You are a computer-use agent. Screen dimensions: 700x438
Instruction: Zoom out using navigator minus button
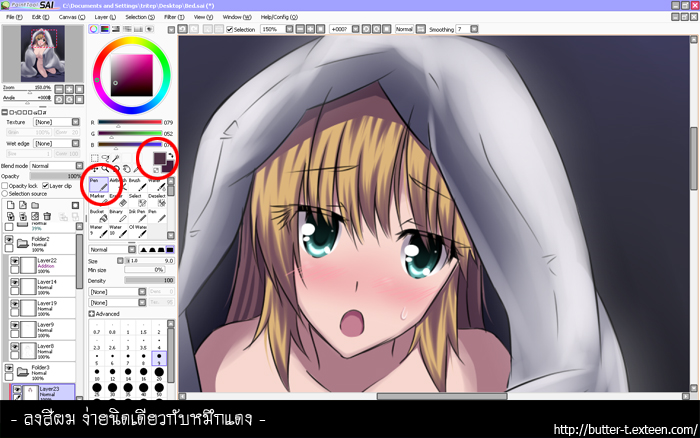59,89
